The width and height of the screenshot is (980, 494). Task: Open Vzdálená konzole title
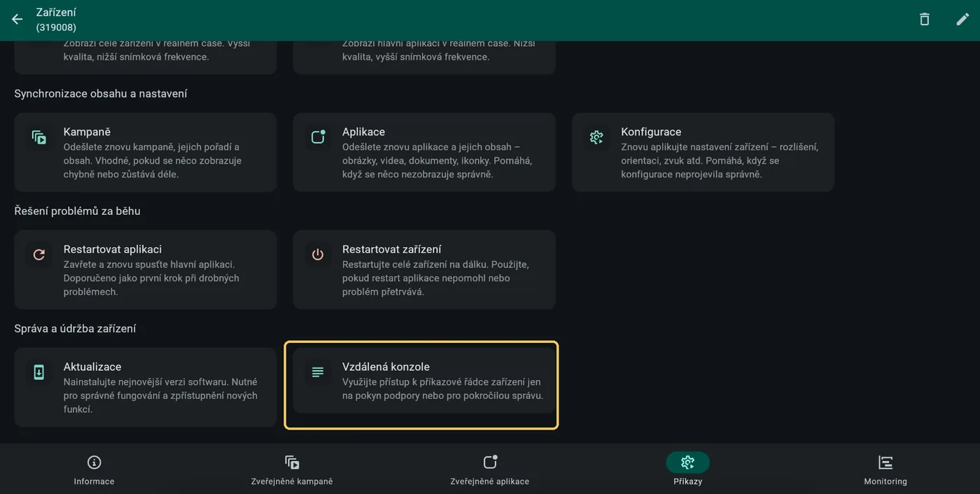[x=386, y=367]
